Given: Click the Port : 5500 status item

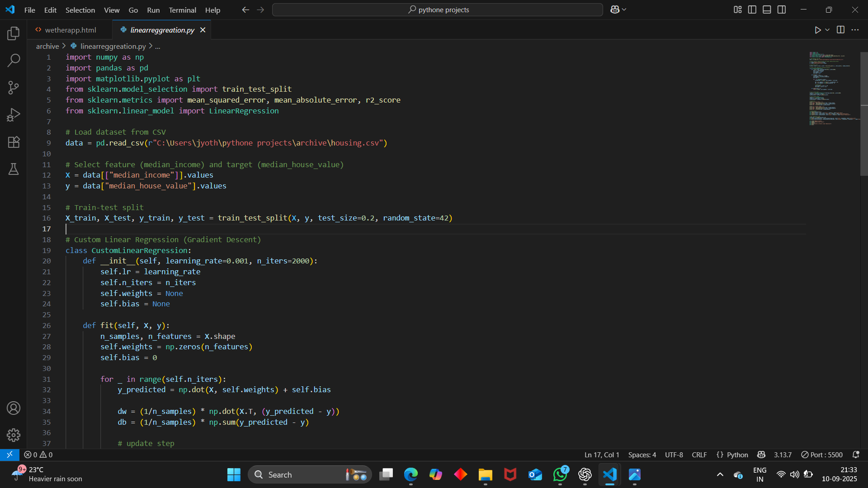Looking at the screenshot, I should (822, 455).
